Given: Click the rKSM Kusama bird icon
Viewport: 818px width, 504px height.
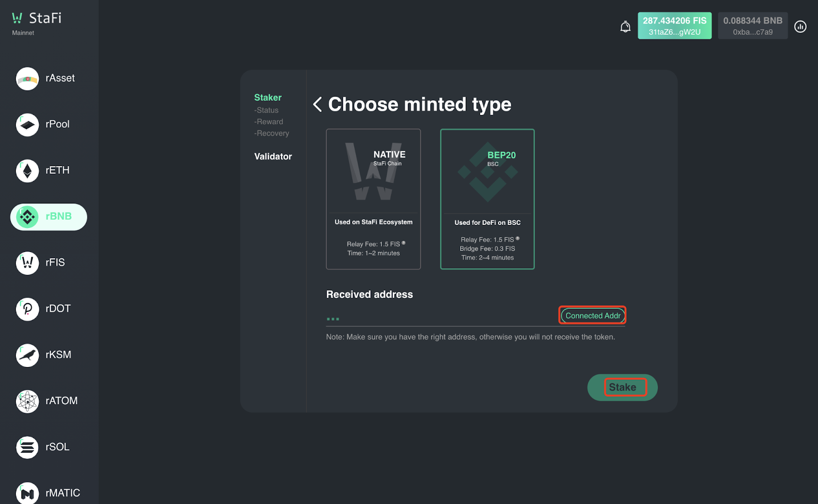Looking at the screenshot, I should (x=27, y=355).
